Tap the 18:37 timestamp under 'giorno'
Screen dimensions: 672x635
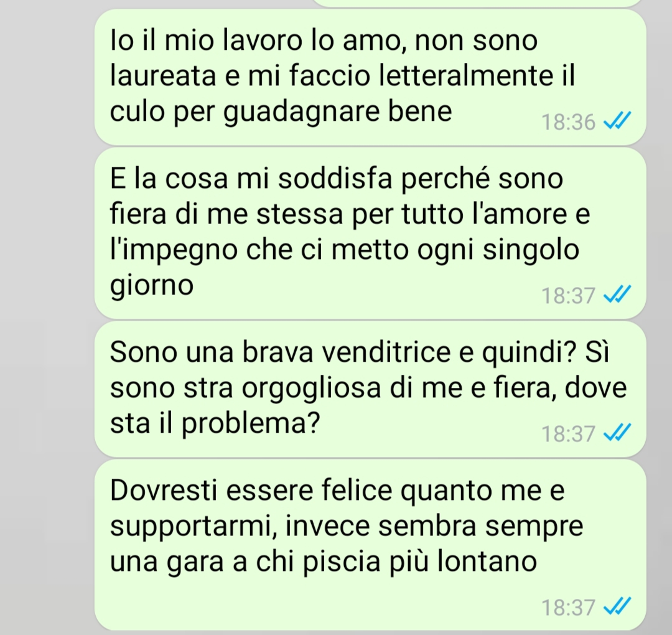click(568, 296)
